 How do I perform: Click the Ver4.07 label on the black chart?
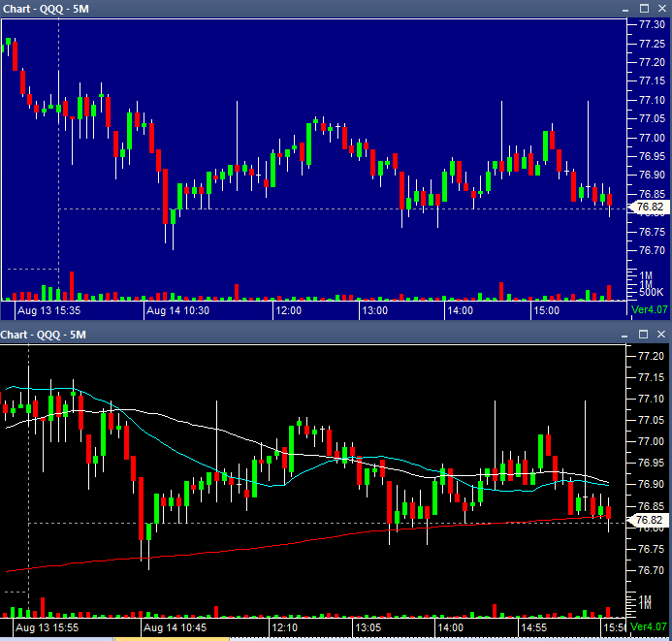coord(649,626)
